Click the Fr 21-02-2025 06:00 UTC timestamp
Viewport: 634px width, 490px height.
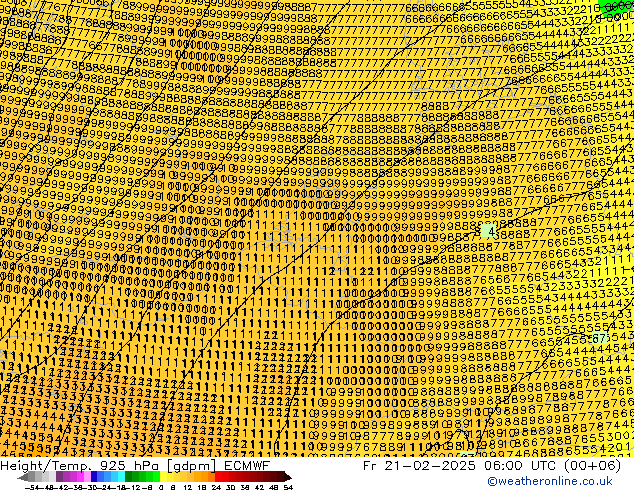tap(492, 465)
